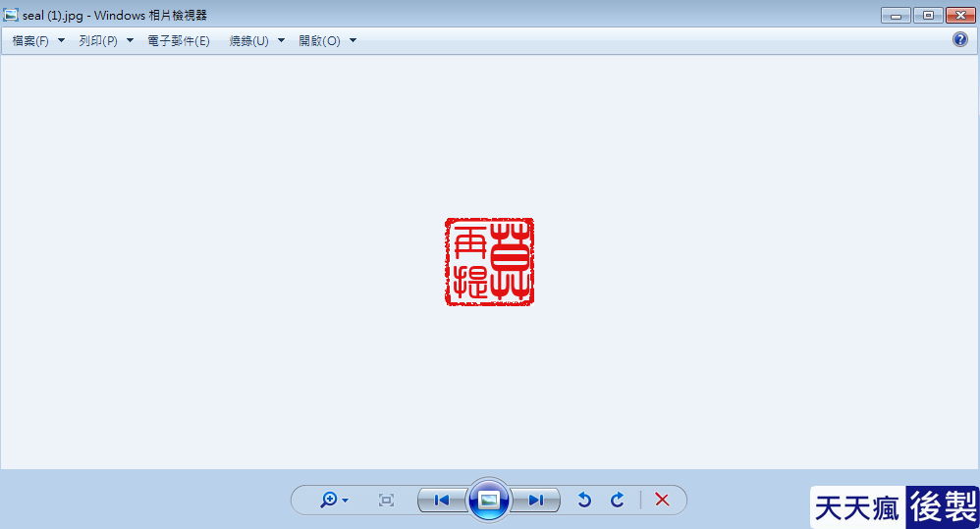
Task: Delete the photo with red X icon
Action: 662,500
